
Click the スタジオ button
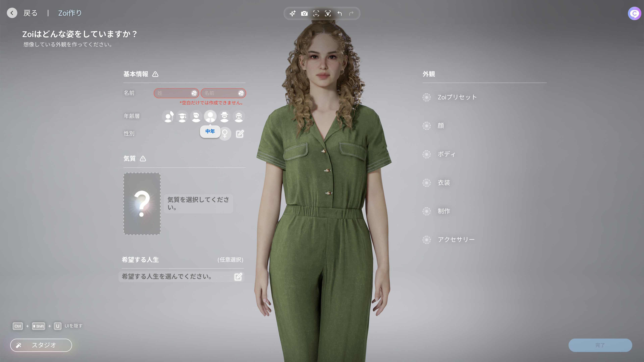coord(41,345)
